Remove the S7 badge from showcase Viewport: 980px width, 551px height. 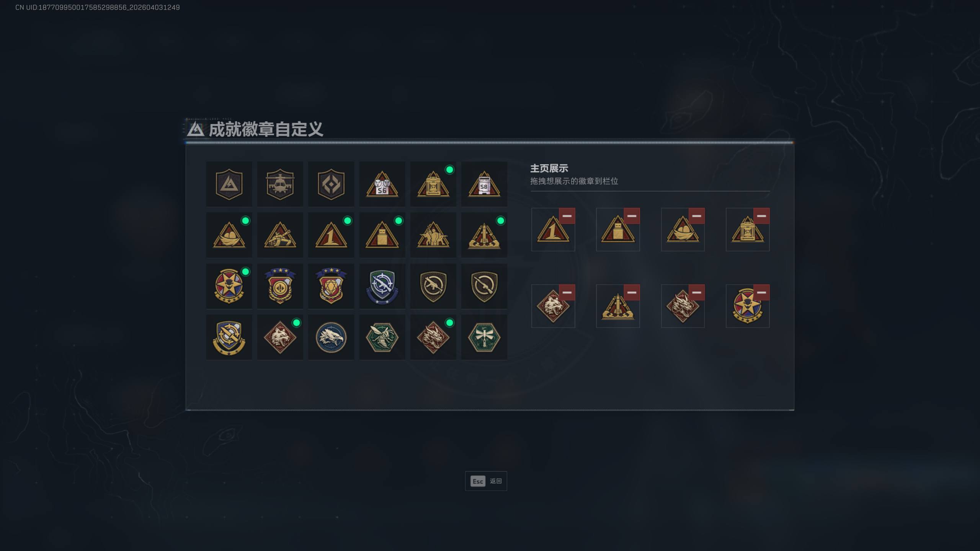[761, 216]
